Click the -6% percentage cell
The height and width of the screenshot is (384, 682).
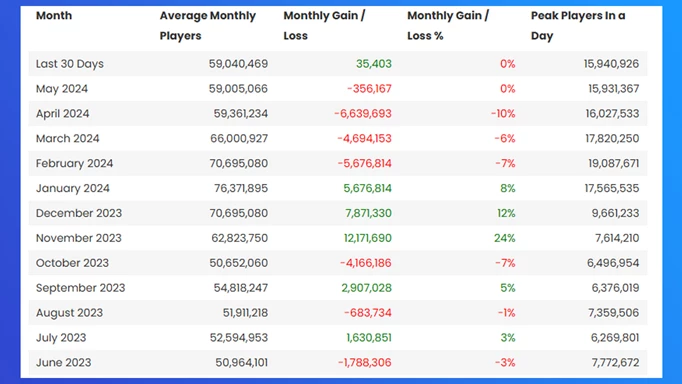point(505,138)
